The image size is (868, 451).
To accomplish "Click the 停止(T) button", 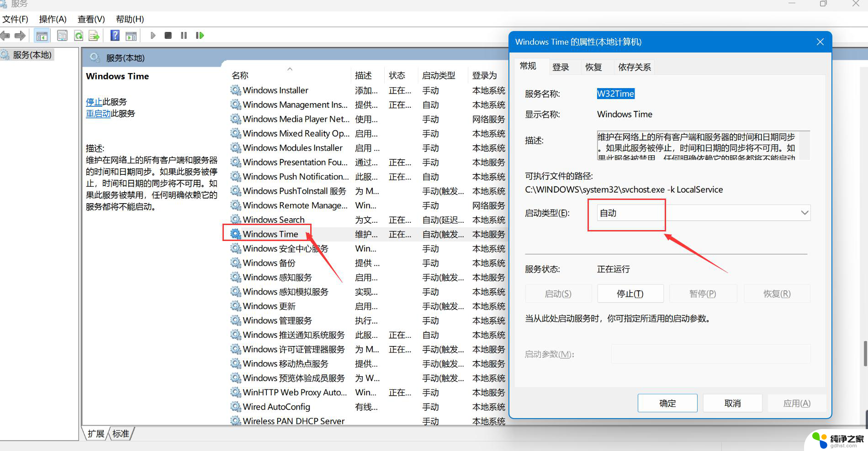I will coord(630,294).
